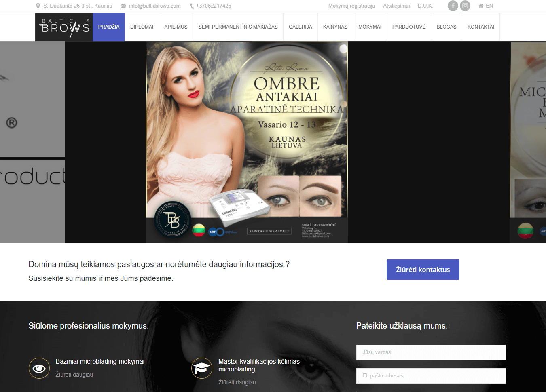Click the home icon beside EN
Screen dimensions: 546x392
pyautogui.click(x=481, y=6)
